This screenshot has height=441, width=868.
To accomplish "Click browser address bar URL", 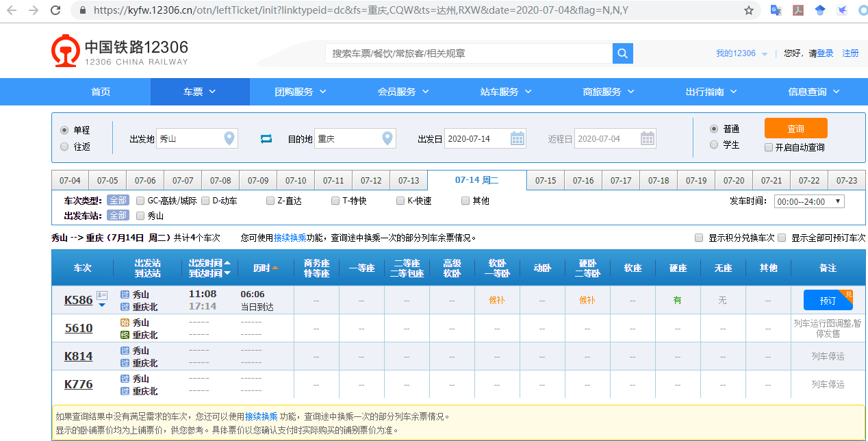I will click(361, 10).
